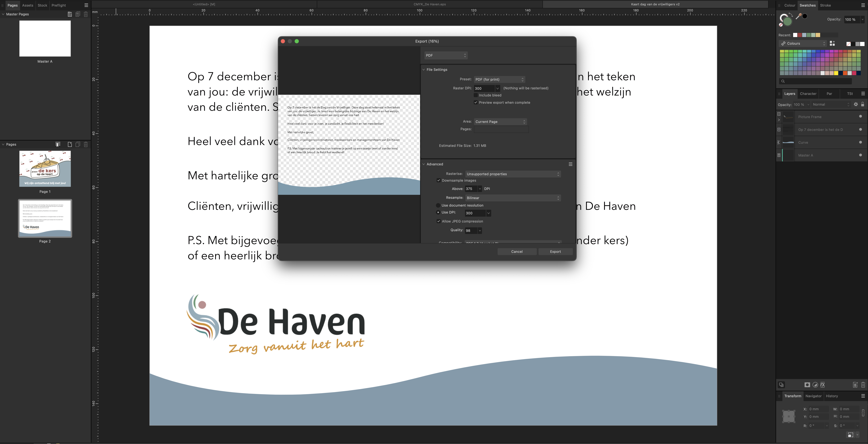Toggle the Downsample images checkbox
This screenshot has width=868, height=444.
[x=438, y=180]
